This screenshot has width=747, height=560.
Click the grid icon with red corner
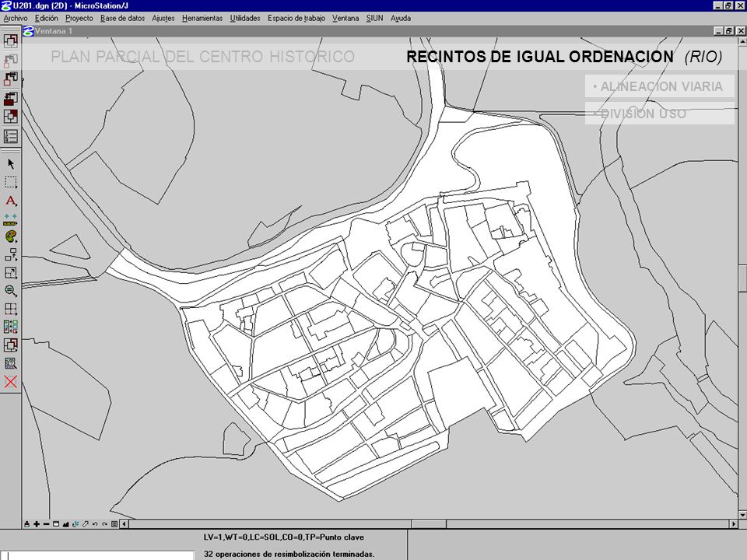[x=10, y=117]
